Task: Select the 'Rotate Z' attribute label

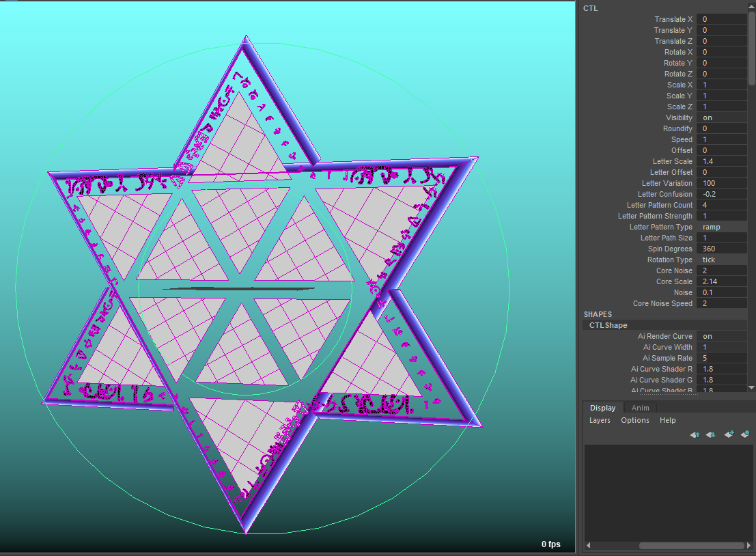Action: (x=678, y=74)
